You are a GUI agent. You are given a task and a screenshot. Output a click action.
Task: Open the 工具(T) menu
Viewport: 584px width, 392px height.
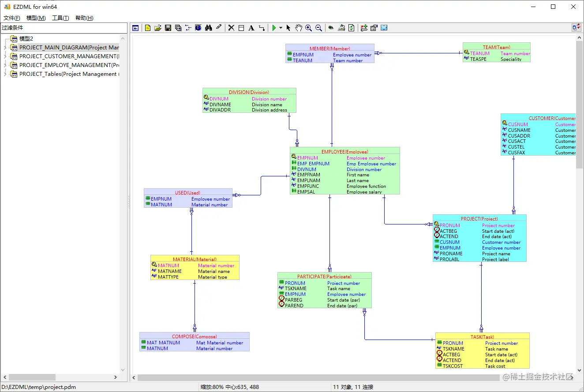pyautogui.click(x=60, y=18)
